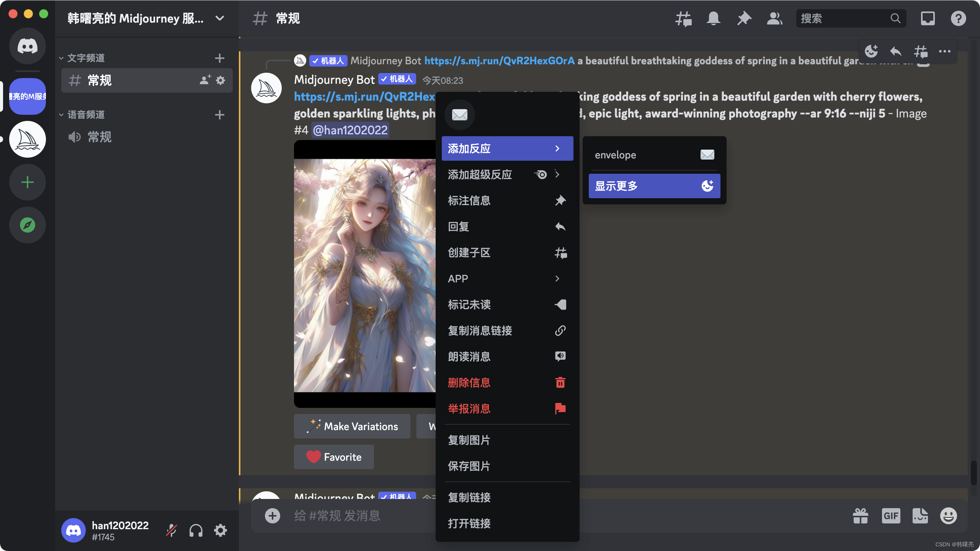Toggle the 标记未读 option
The height and width of the screenshot is (551, 980).
506,304
